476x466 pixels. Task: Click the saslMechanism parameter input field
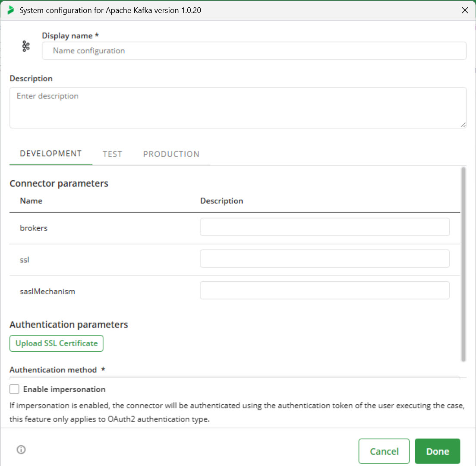click(x=325, y=290)
